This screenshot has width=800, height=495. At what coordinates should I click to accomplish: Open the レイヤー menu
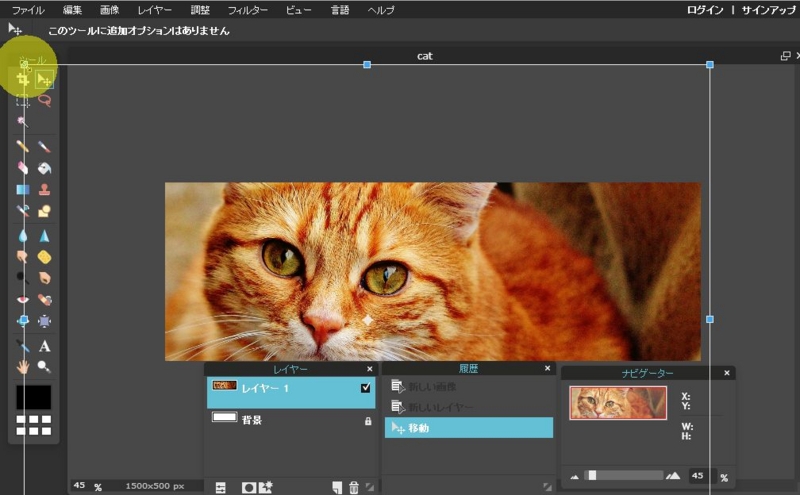click(155, 10)
